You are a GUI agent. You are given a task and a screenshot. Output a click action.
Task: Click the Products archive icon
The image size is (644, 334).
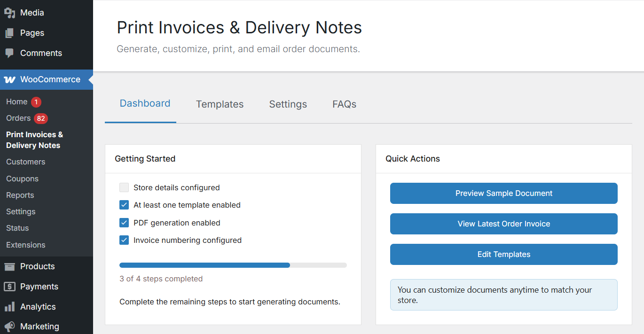coord(9,266)
